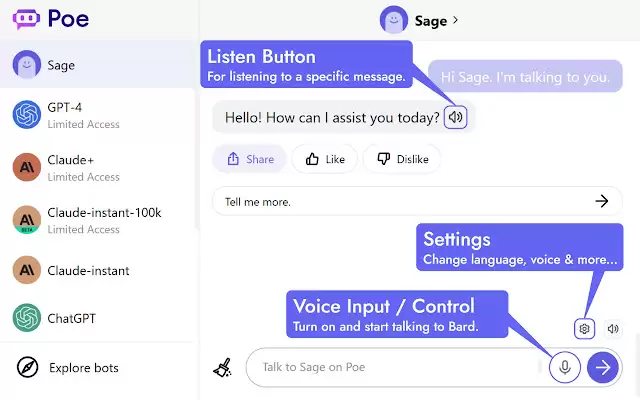Expand the Sage header chevron

coord(456,20)
